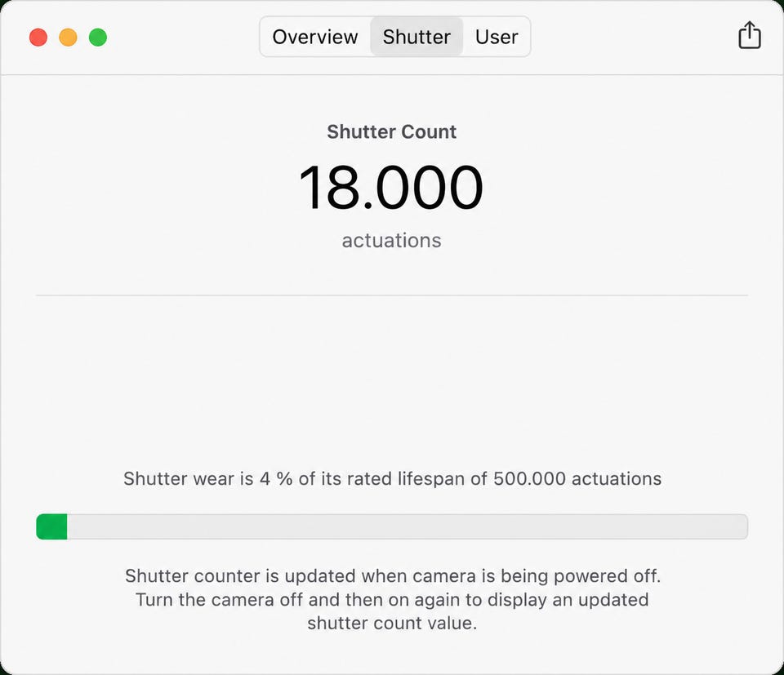Select the 18.000 shutter count number

[391, 188]
